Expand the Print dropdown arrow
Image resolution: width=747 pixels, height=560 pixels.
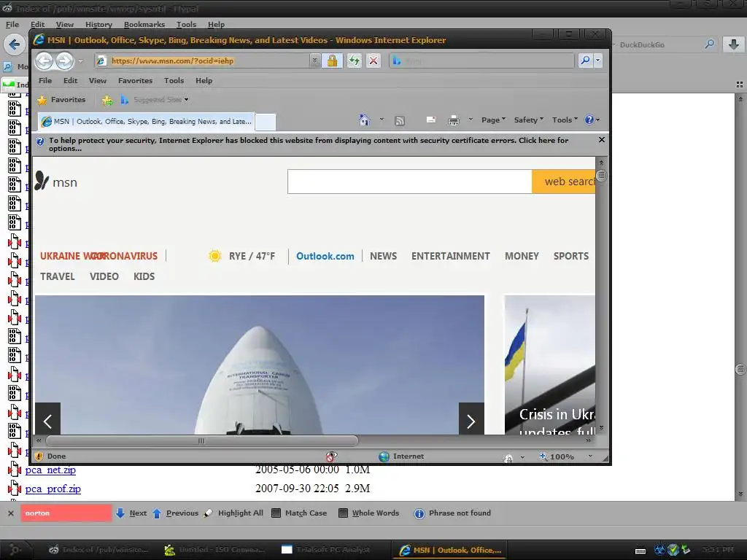(471, 120)
